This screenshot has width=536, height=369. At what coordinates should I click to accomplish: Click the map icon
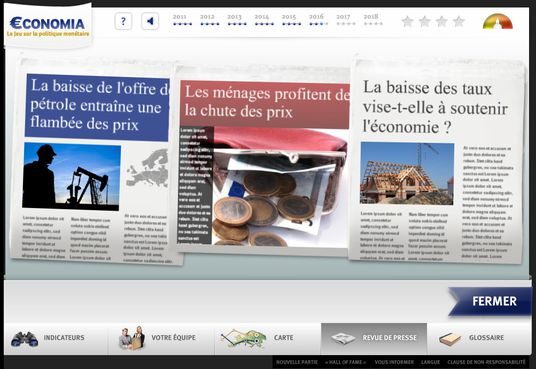[x=244, y=338]
